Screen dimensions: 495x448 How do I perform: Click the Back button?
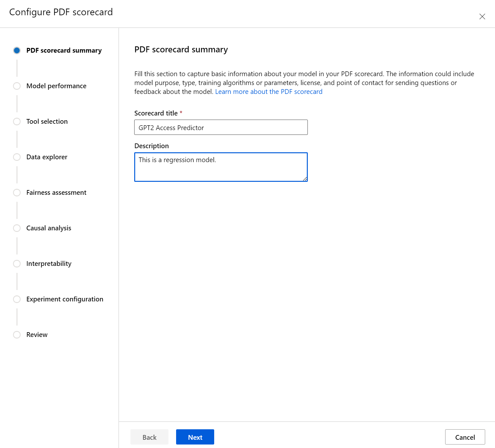point(149,437)
